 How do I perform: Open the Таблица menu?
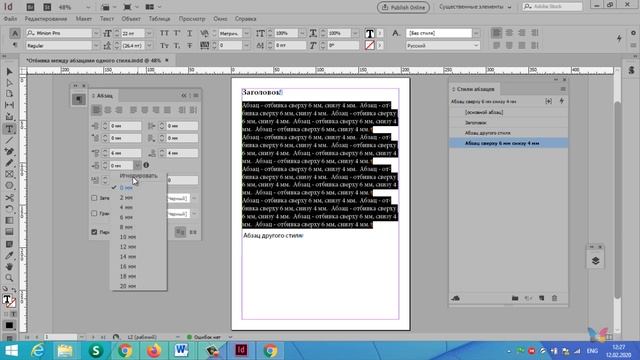pos(159,19)
